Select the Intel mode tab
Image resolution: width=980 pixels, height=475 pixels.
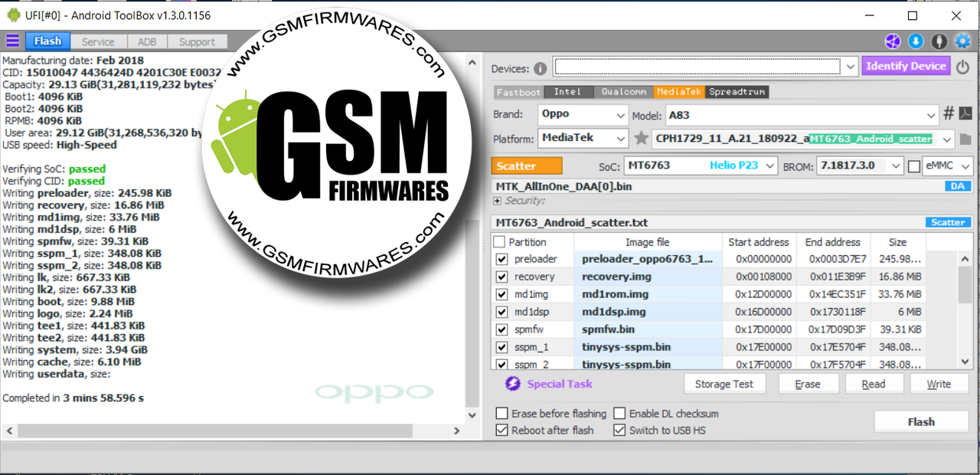[x=567, y=92]
